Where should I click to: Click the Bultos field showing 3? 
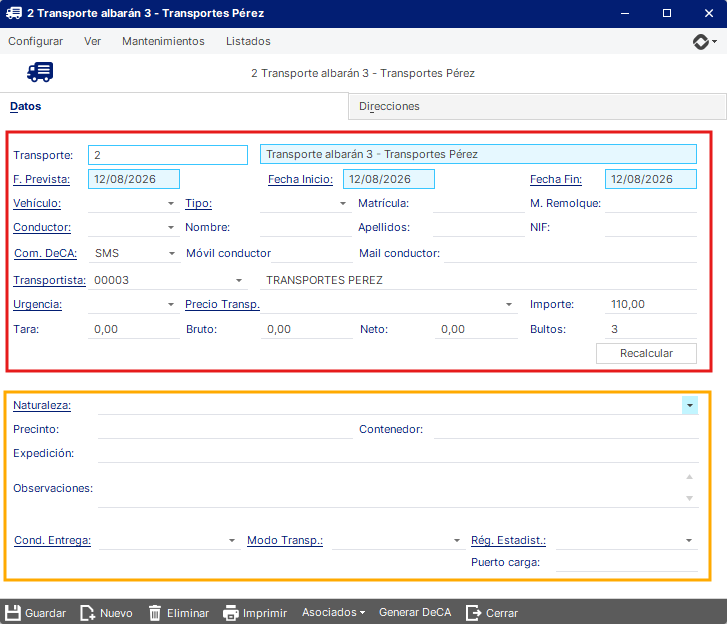coord(651,330)
